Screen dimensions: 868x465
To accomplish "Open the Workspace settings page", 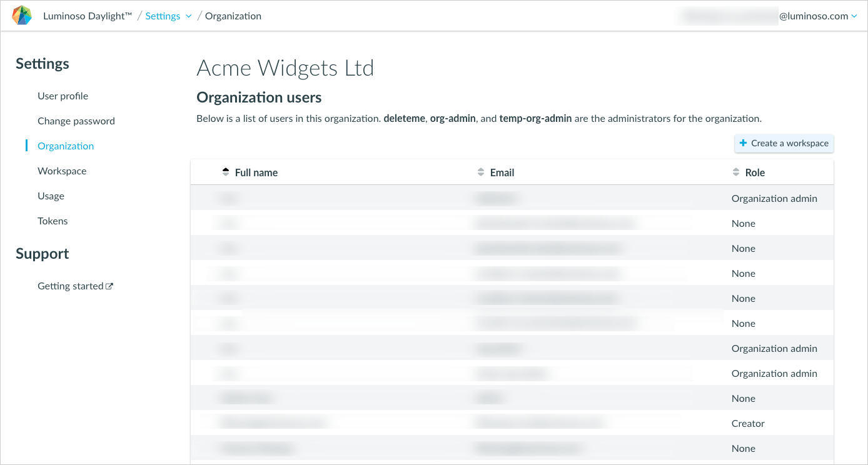I will [62, 171].
